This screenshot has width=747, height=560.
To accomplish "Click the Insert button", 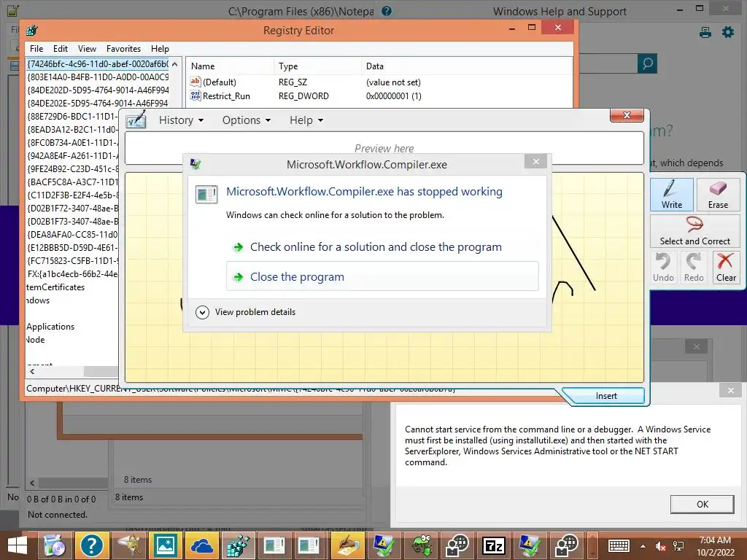I will [x=605, y=396].
